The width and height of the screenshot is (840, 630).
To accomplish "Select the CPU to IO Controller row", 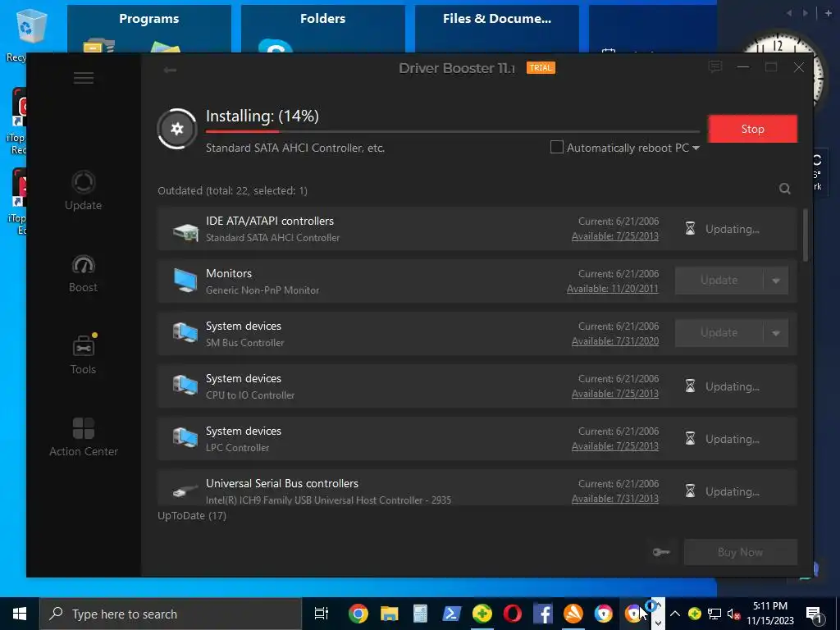I will pyautogui.click(x=477, y=386).
